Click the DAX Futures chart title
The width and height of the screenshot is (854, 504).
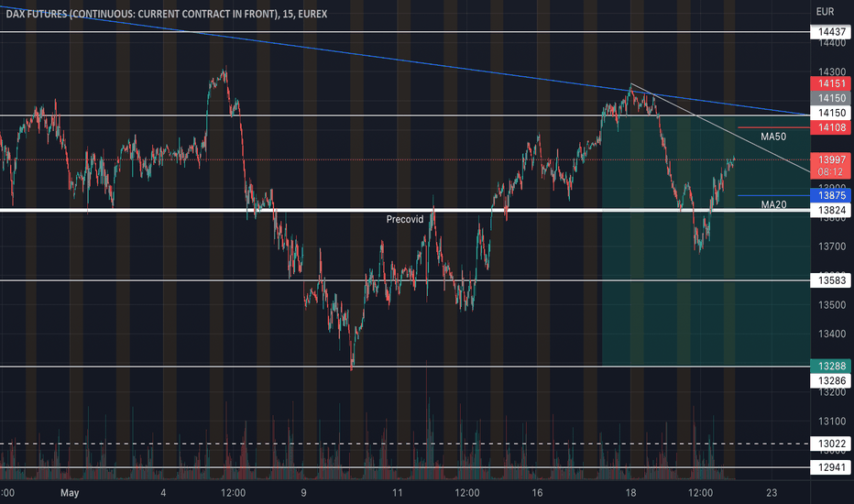pyautogui.click(x=166, y=14)
